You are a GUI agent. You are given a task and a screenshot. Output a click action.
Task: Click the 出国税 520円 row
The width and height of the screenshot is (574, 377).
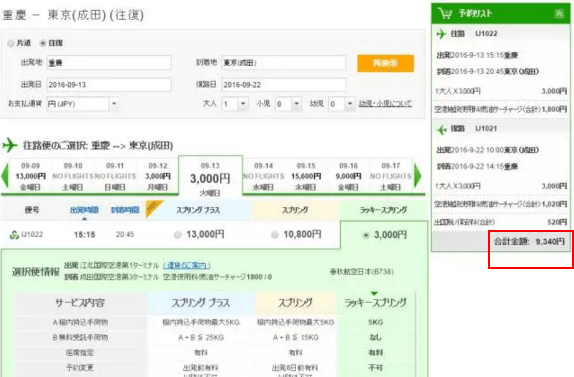tap(501, 222)
